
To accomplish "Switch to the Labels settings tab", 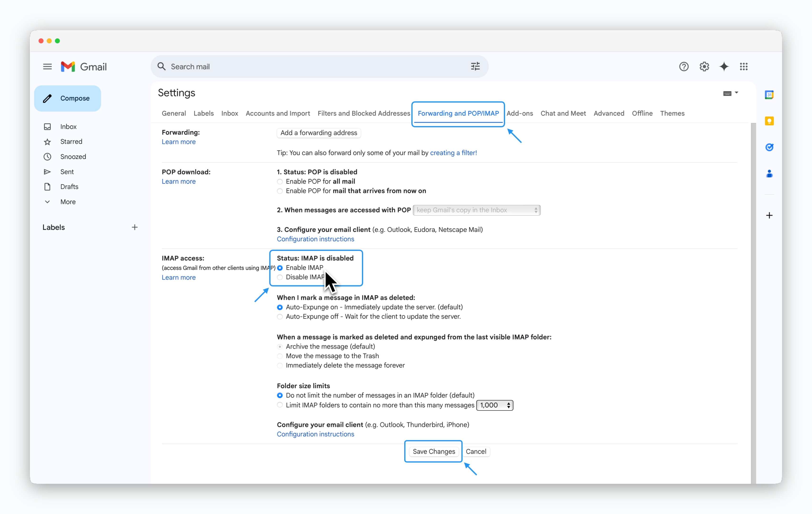I will click(x=203, y=114).
